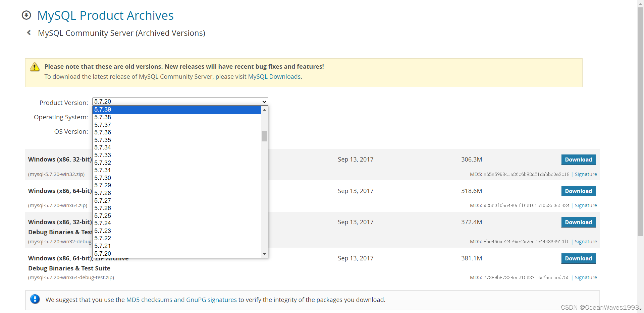Screen dimensions: 644x313
Task: Click the 306.3M file size value
Action: tap(472, 160)
